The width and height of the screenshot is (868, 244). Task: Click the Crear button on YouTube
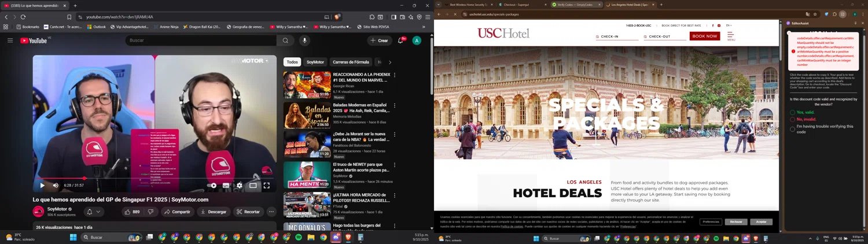tap(379, 40)
